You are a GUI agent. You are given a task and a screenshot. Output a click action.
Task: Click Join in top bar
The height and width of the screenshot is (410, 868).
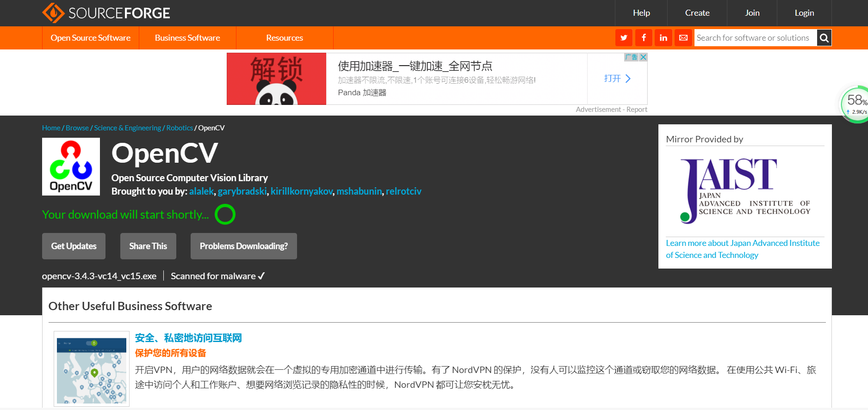[752, 13]
